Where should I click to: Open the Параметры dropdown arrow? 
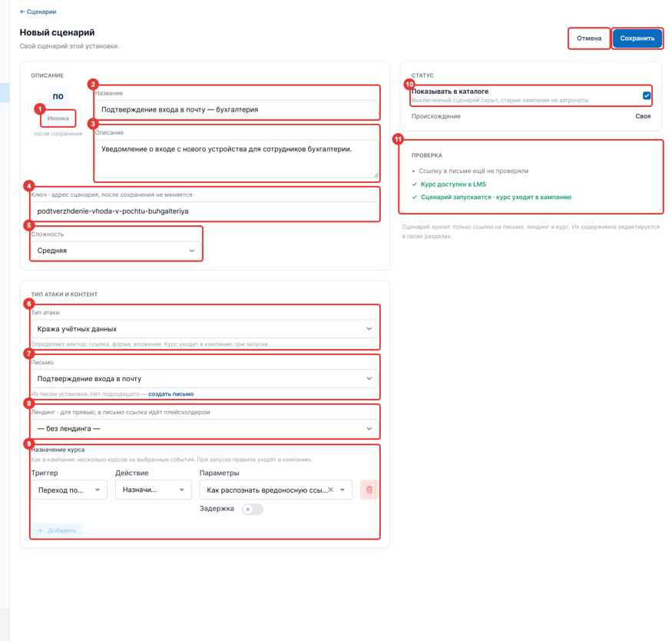click(x=343, y=490)
